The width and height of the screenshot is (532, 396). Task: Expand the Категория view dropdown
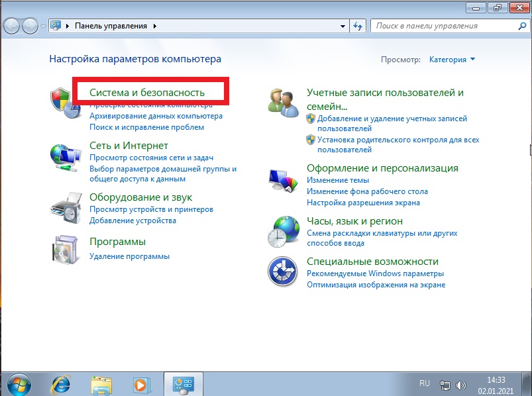click(452, 60)
